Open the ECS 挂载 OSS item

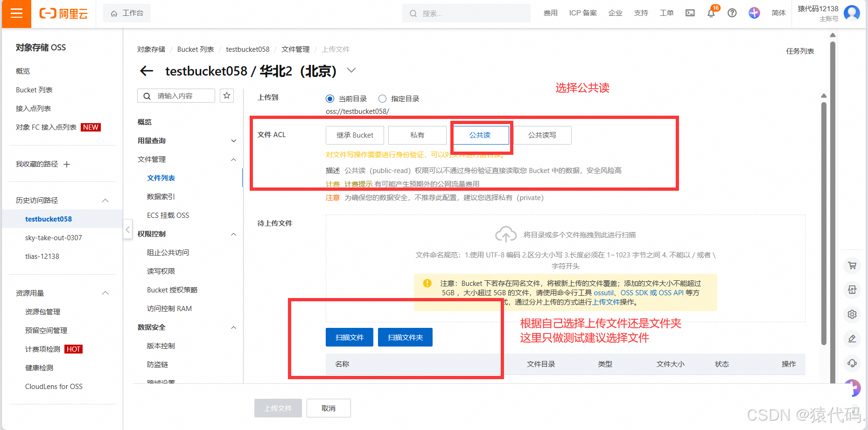(x=168, y=215)
